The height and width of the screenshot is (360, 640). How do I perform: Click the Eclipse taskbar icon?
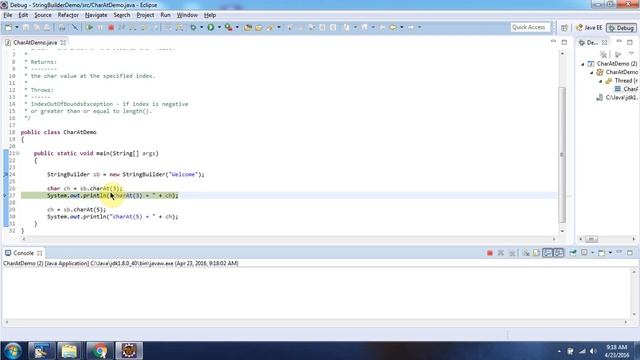(x=129, y=351)
